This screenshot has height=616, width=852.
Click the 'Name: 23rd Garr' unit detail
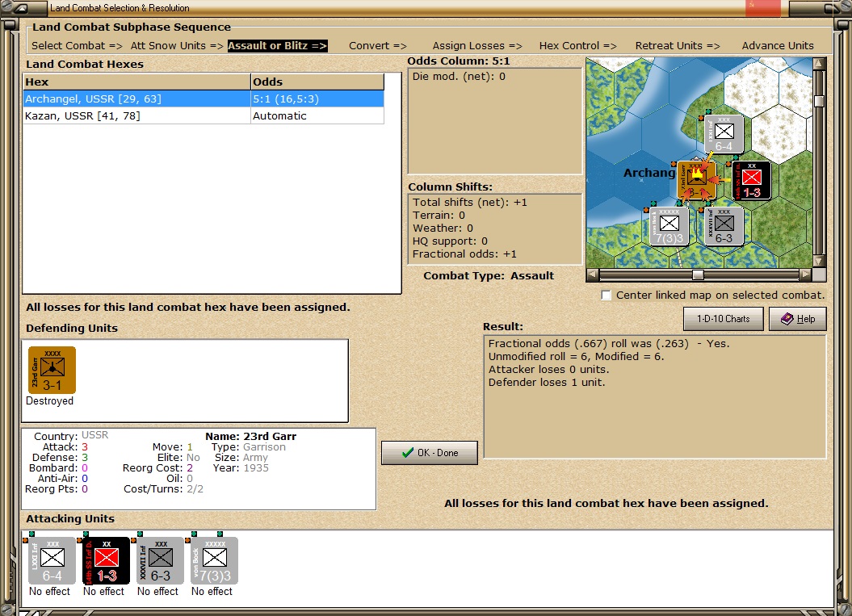(250, 436)
